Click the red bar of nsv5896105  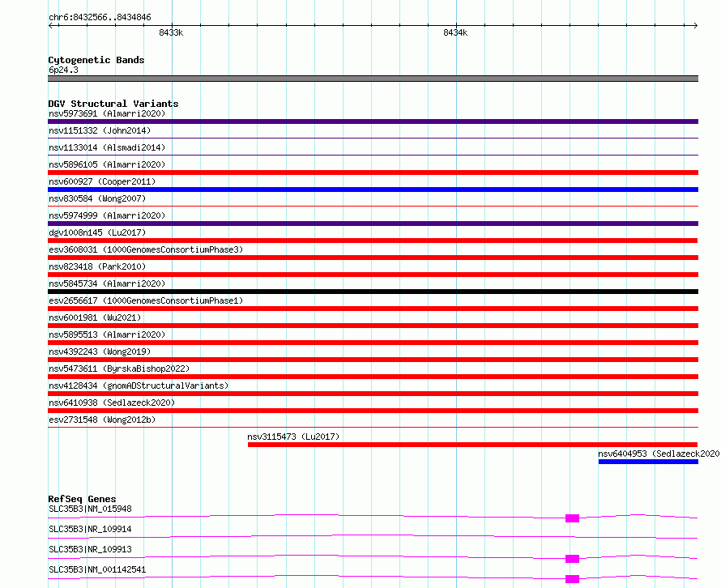pyautogui.click(x=373, y=173)
